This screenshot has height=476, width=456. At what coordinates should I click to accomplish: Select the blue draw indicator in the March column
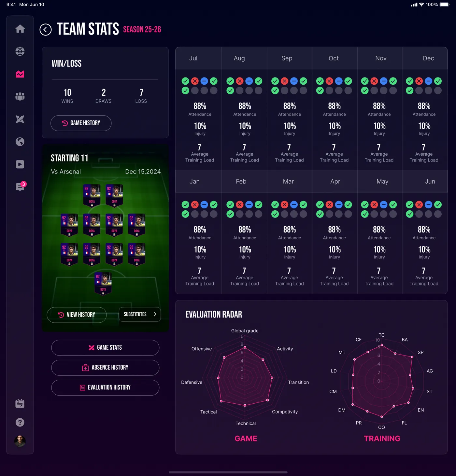293,204
